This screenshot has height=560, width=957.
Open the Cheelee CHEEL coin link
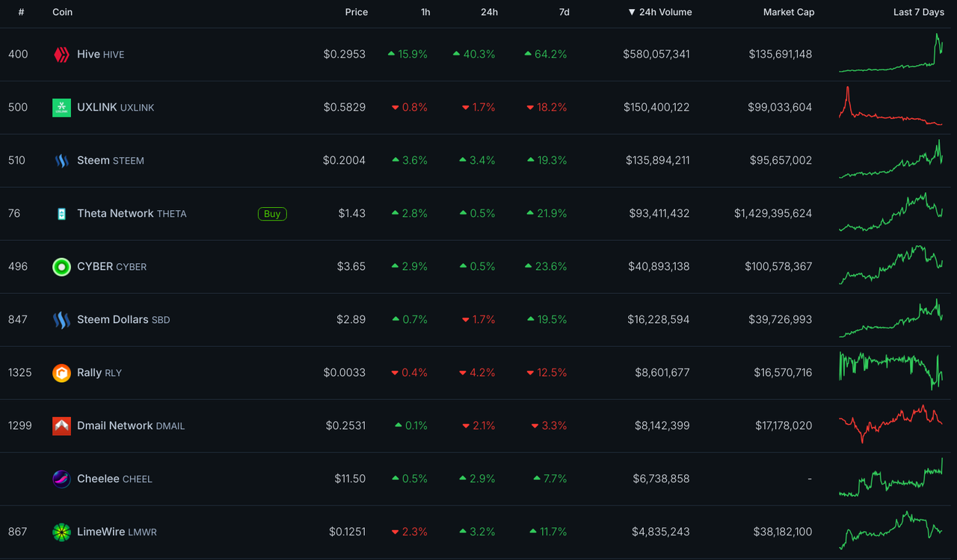click(114, 479)
